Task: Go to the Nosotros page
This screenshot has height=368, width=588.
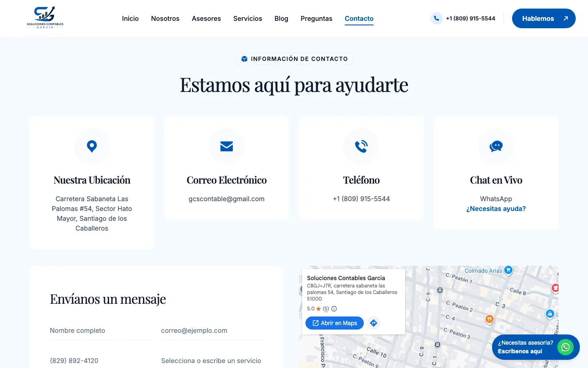Action: click(165, 18)
